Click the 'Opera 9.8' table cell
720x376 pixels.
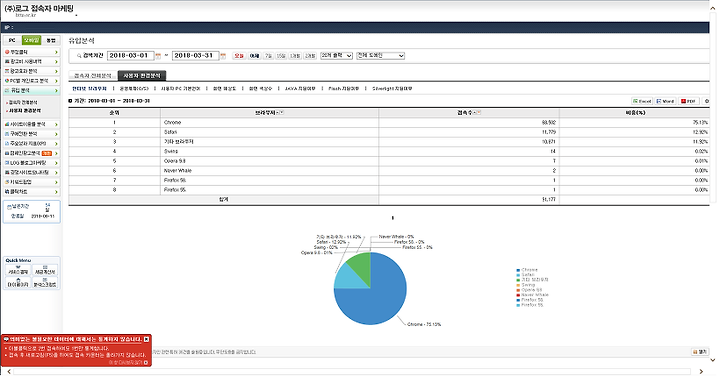point(174,161)
